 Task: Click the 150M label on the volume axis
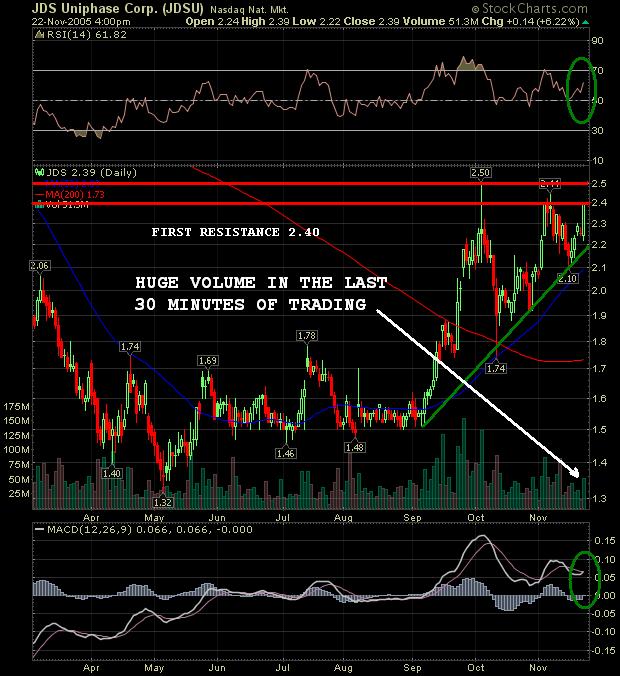pyautogui.click(x=16, y=420)
